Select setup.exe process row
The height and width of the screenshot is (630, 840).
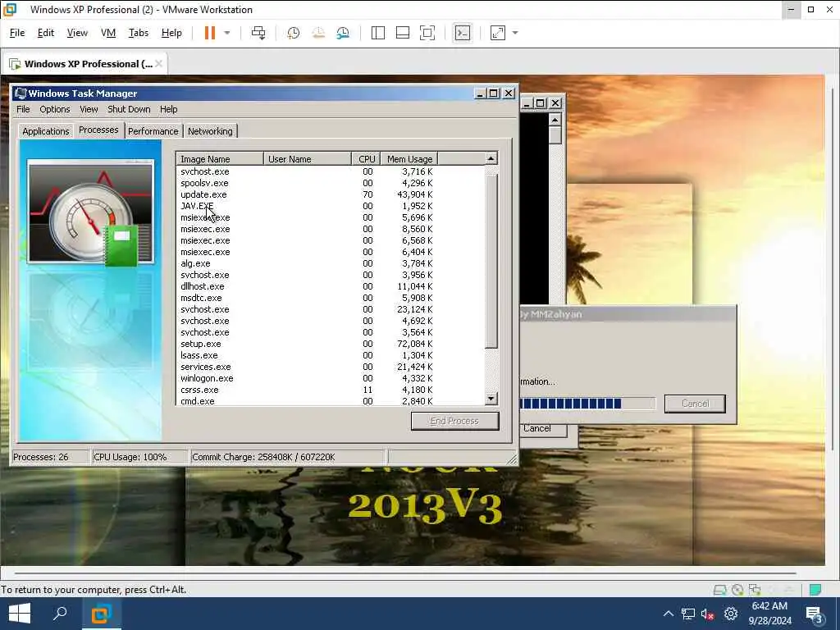(330, 344)
